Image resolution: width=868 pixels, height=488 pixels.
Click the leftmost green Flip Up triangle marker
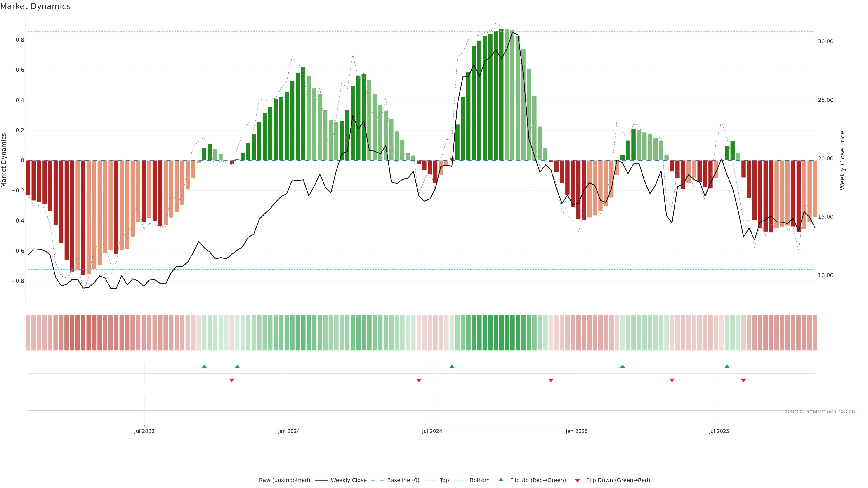pyautogui.click(x=204, y=366)
